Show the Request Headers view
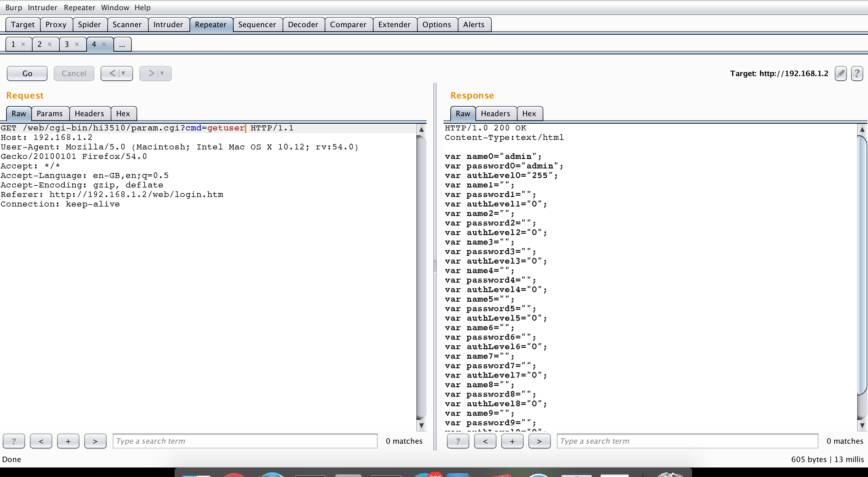This screenshot has width=868, height=477. [90, 113]
